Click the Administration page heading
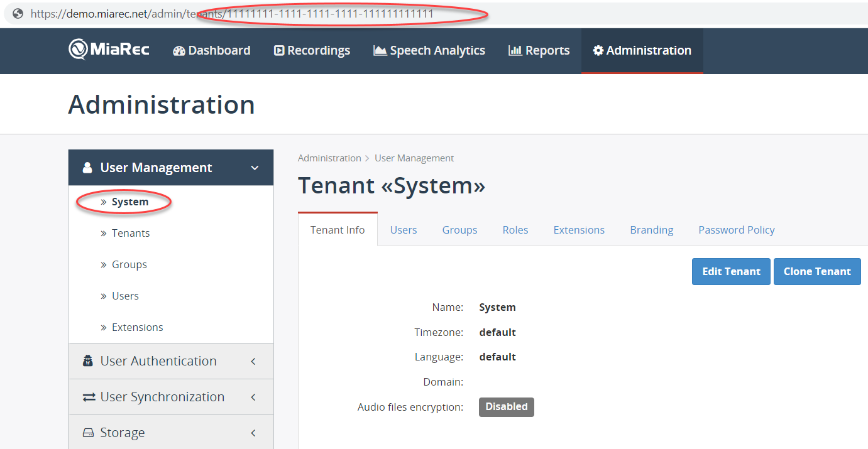 (x=162, y=104)
